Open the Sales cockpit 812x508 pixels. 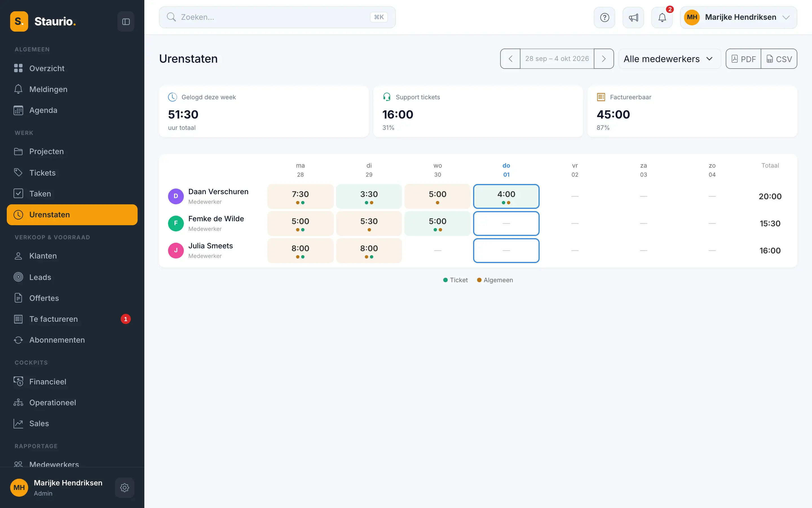point(72,423)
